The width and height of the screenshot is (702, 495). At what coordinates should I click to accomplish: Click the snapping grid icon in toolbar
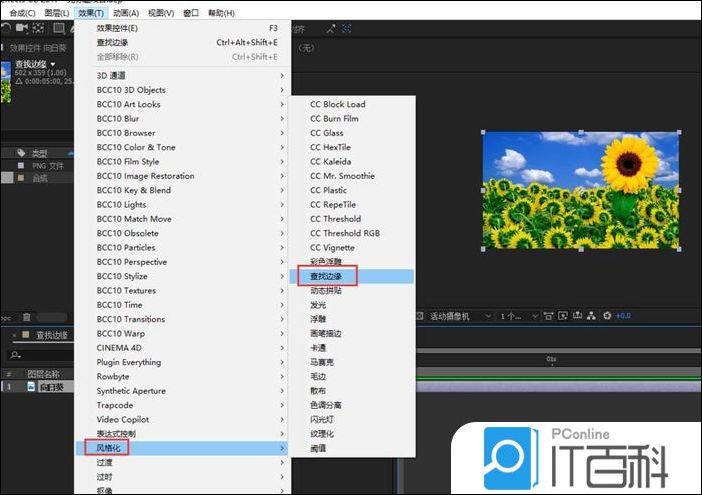(x=347, y=29)
